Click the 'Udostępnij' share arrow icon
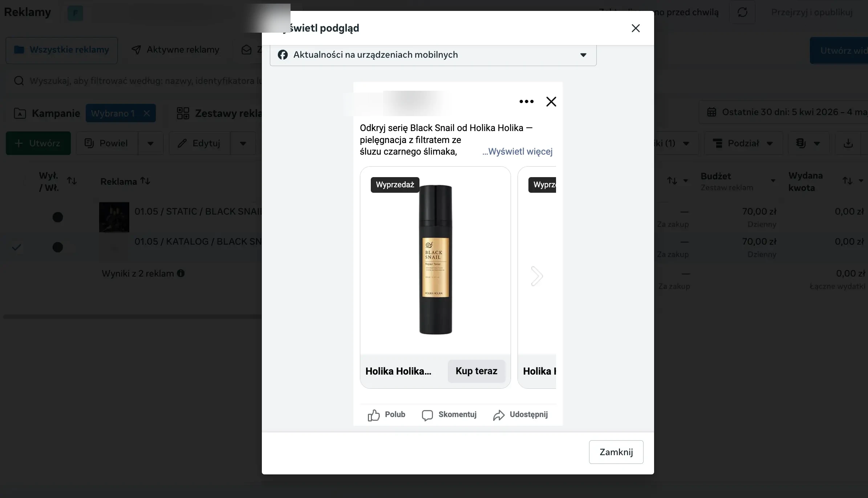Image resolution: width=868 pixels, height=498 pixels. tap(499, 415)
